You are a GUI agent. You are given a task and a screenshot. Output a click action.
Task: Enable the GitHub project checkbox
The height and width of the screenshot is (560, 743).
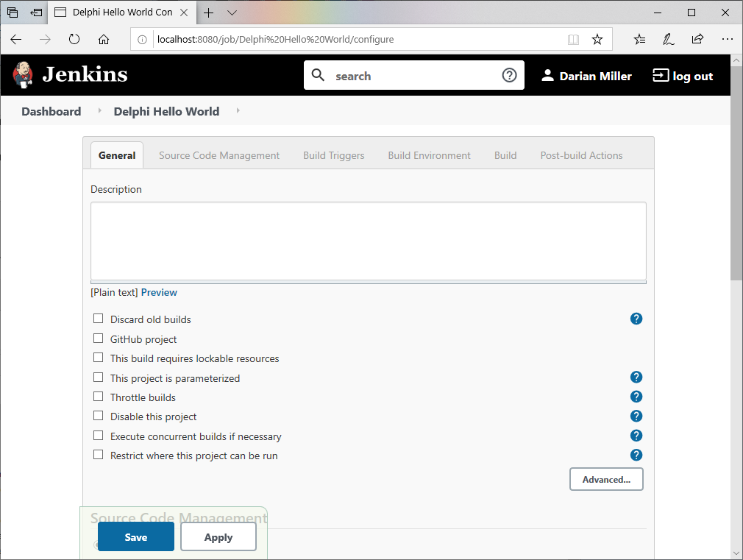98,338
